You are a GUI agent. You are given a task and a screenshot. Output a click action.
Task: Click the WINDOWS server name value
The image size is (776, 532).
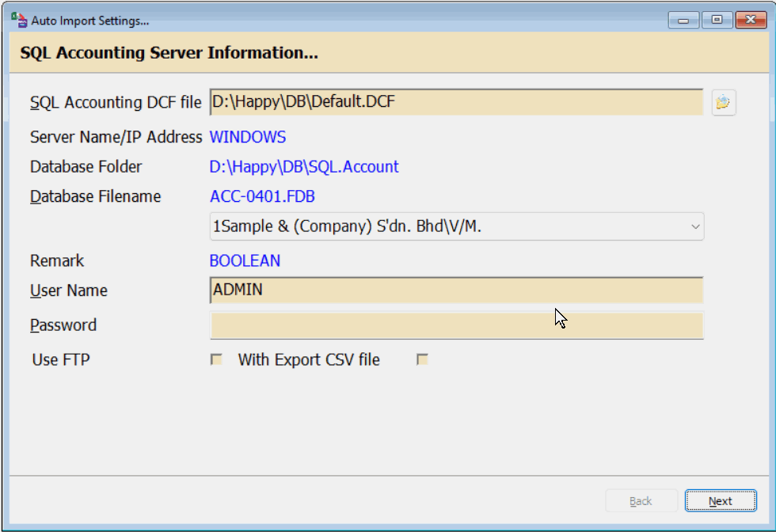click(x=247, y=137)
